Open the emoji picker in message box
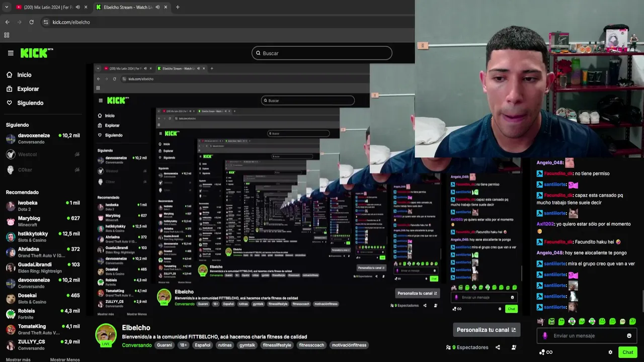The image size is (644, 362). coord(629,336)
